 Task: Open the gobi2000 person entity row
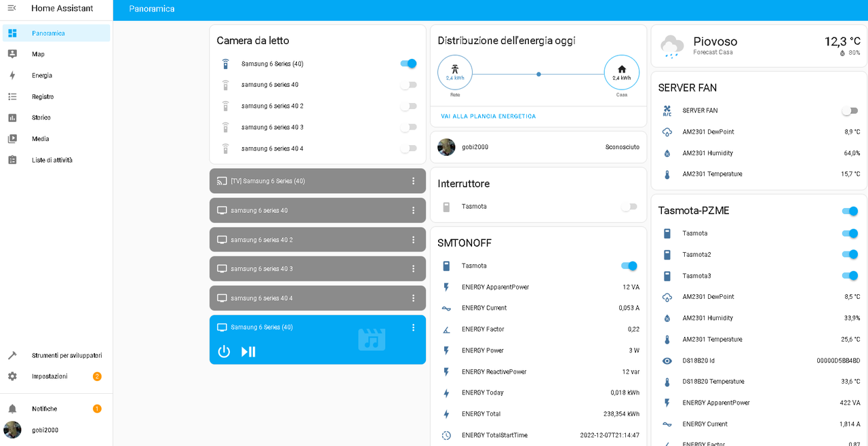coord(538,147)
